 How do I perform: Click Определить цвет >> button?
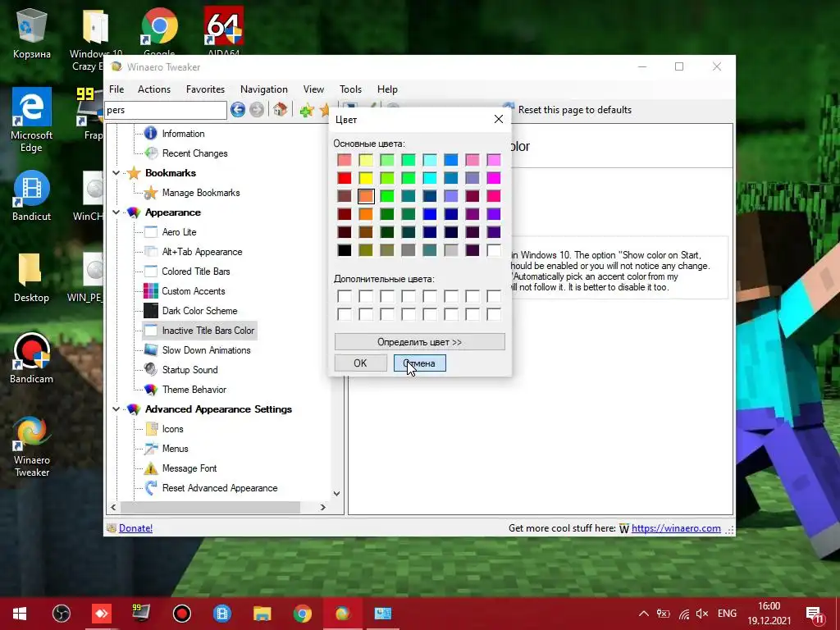pyautogui.click(x=419, y=342)
